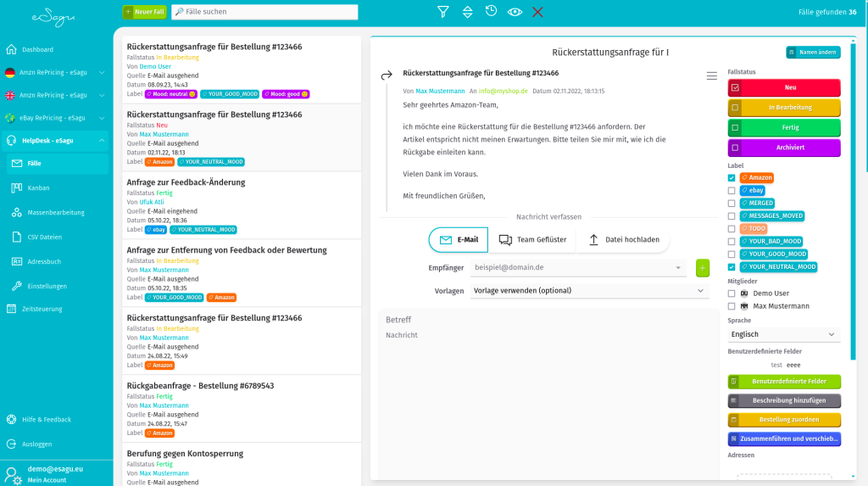
Task: Click the reply arrow icon beside message
Action: click(387, 75)
